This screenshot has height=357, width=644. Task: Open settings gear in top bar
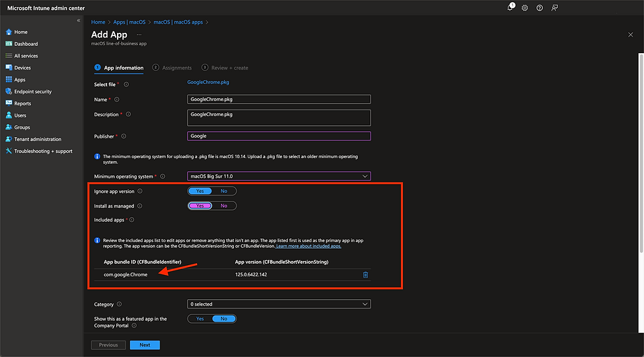[x=524, y=8]
